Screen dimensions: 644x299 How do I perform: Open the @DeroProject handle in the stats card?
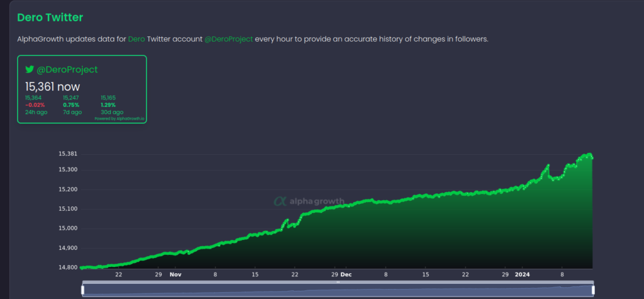pyautogui.click(x=67, y=70)
